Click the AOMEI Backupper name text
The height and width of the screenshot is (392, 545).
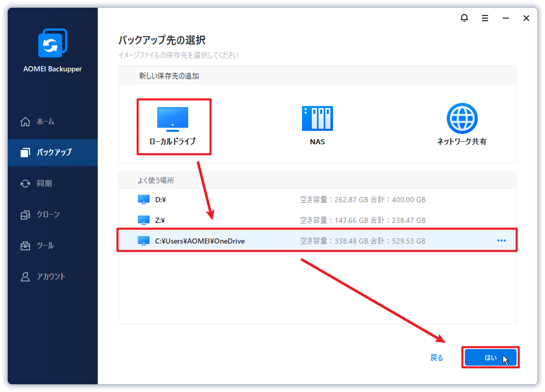point(53,69)
